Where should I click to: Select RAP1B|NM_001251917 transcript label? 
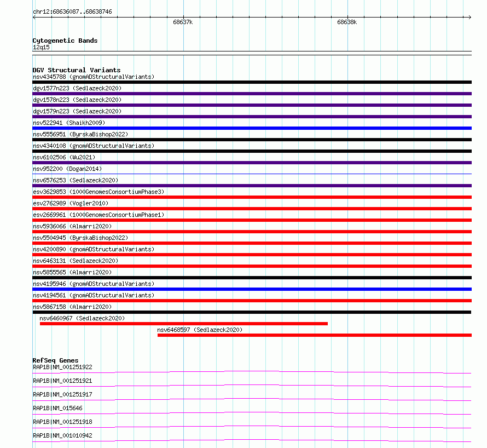click(x=62, y=394)
